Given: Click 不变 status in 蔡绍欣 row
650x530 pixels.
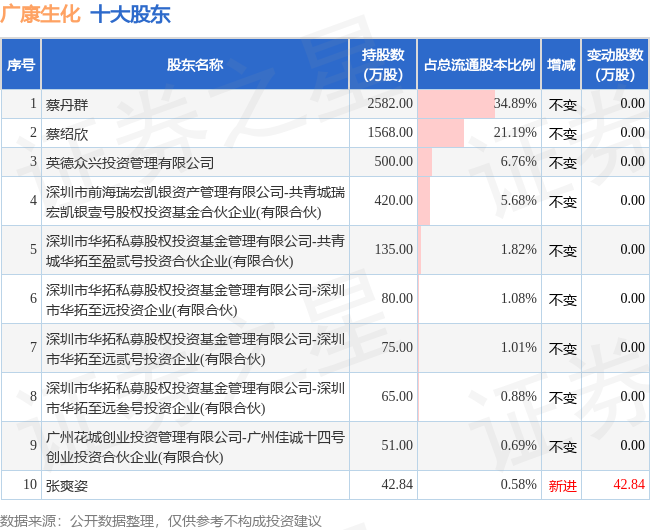Looking at the screenshot, I should point(563,133).
